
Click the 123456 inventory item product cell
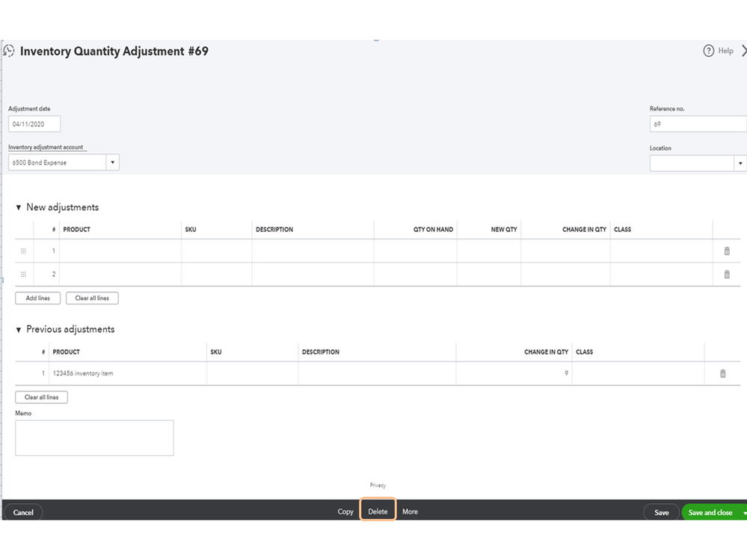tap(128, 373)
